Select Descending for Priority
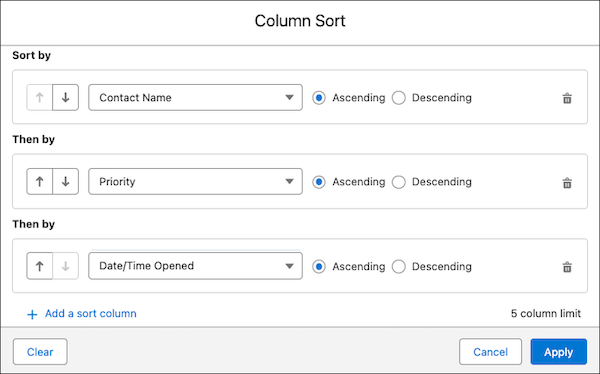The width and height of the screenshot is (600, 374). pyautogui.click(x=399, y=182)
